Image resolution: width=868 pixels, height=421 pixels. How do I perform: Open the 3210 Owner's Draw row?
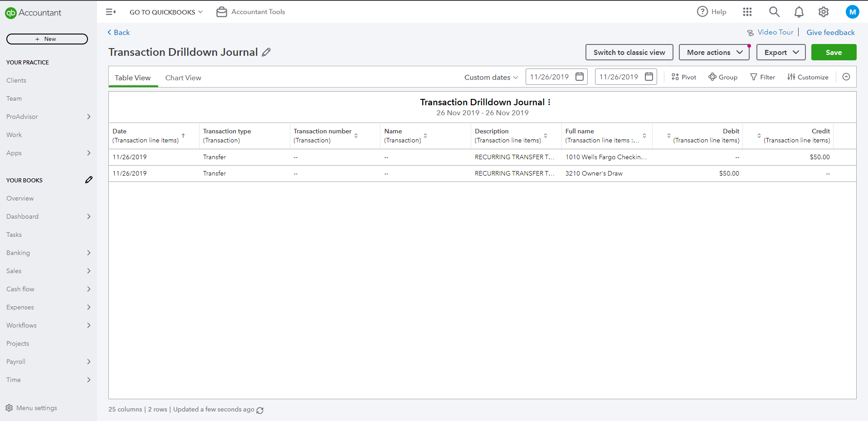coord(483,173)
